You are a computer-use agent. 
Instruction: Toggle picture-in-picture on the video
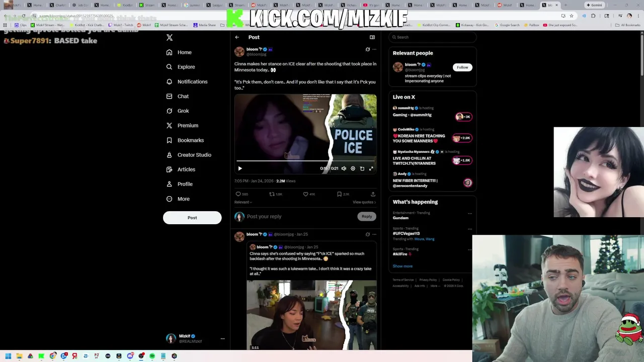pyautogui.click(x=362, y=168)
